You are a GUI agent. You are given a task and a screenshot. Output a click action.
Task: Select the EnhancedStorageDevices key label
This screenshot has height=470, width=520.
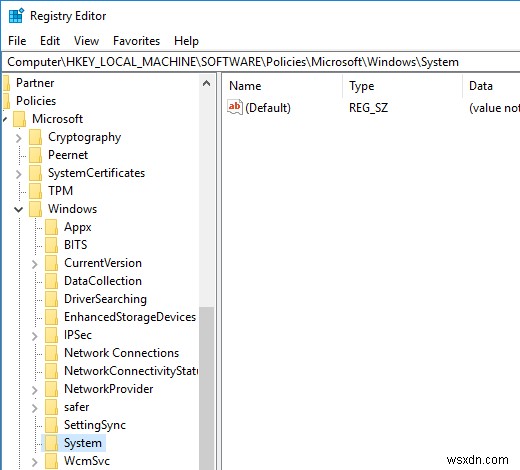pyautogui.click(x=130, y=317)
